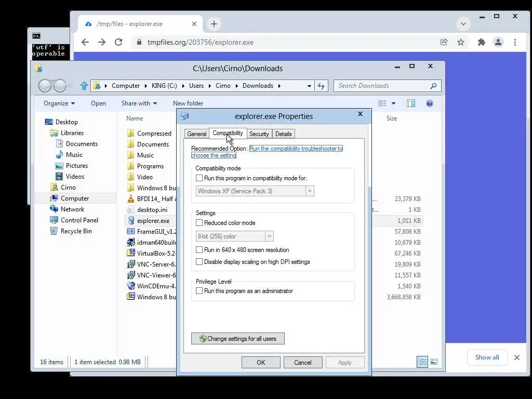Screen dimensions: 532x399
Task: Go back in Chrome browser
Action: [85, 42]
